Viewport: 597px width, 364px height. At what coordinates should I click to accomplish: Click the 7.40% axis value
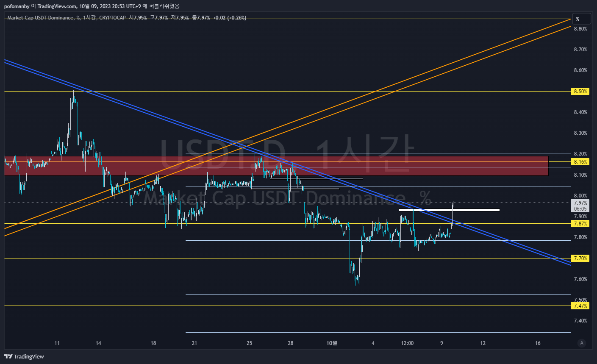point(580,321)
